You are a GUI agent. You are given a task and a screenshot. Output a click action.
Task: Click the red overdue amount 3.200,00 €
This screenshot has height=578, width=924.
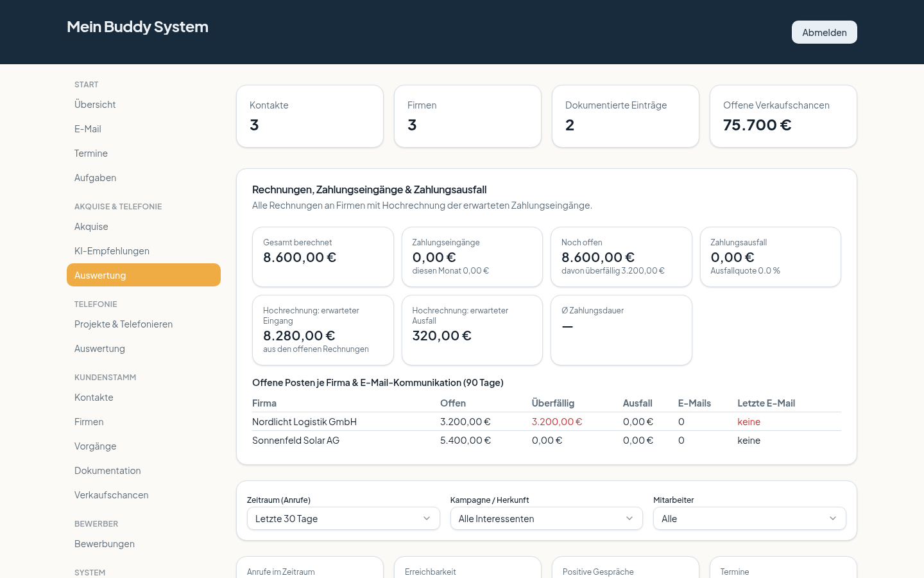pos(557,422)
